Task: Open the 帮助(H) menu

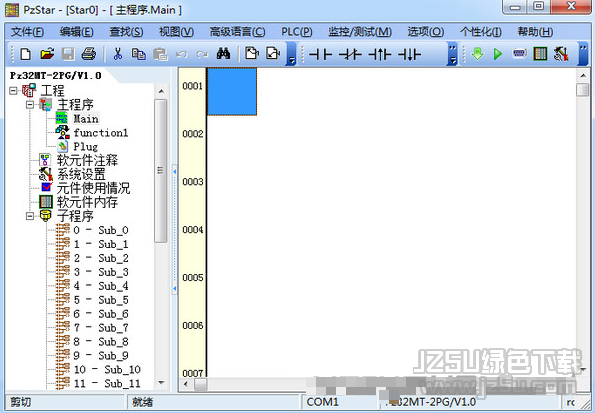Action: (x=535, y=32)
